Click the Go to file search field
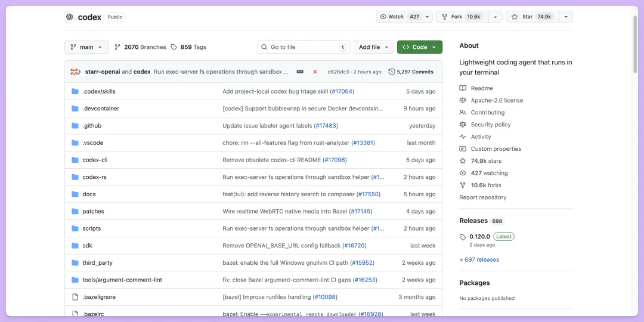644x322 pixels. coord(304,47)
